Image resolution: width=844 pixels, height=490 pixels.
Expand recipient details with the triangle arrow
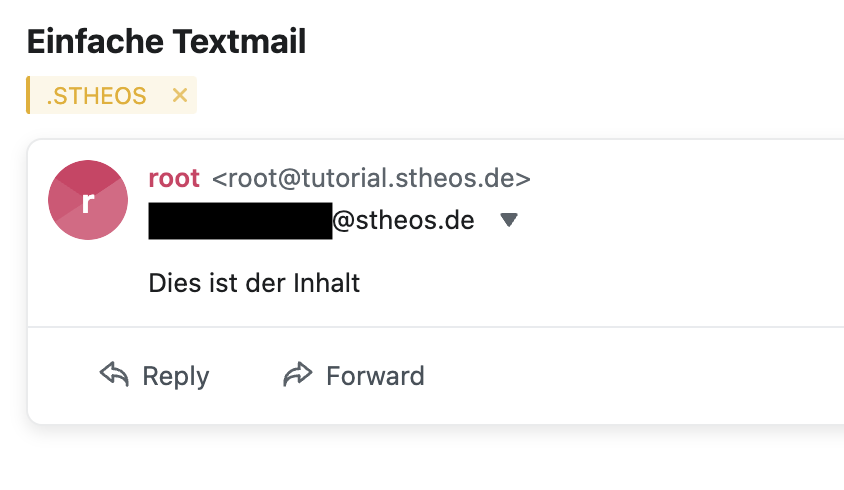tap(509, 220)
